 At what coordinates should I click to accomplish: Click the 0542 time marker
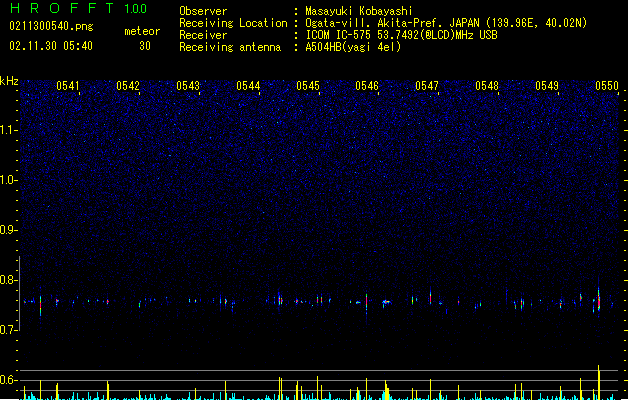pyautogui.click(x=128, y=85)
